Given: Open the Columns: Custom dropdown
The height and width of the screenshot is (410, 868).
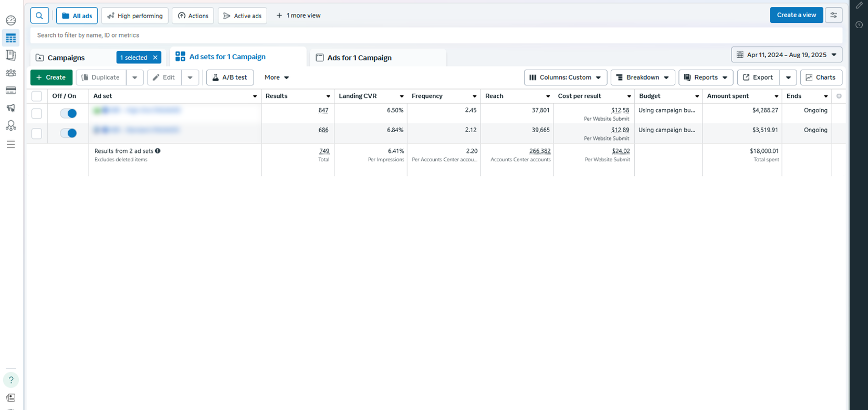Looking at the screenshot, I should pos(565,78).
